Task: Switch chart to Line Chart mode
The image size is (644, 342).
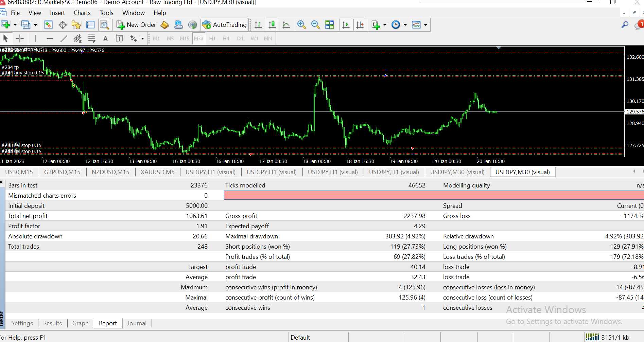Action: click(286, 25)
